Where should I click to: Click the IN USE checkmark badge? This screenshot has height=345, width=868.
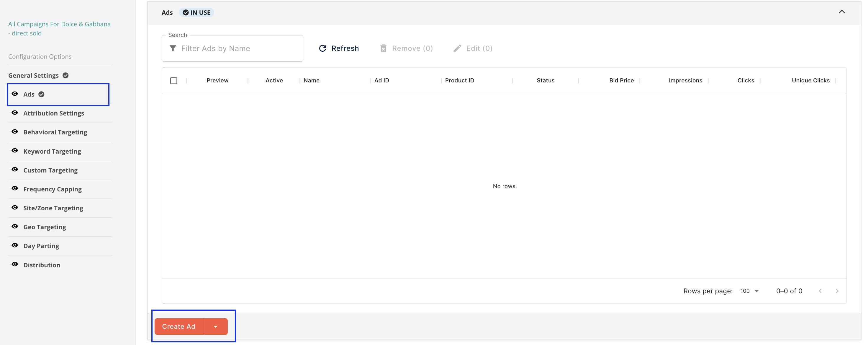[186, 12]
